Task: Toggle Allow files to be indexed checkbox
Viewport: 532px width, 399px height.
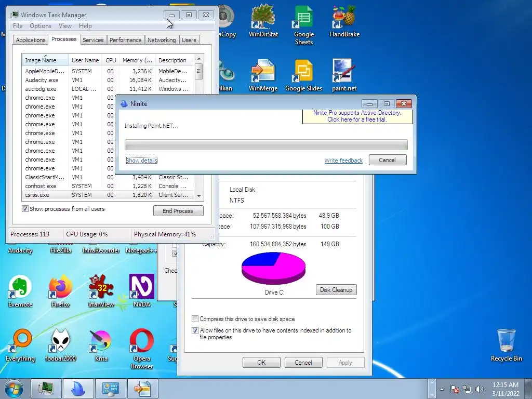Action: [195, 330]
